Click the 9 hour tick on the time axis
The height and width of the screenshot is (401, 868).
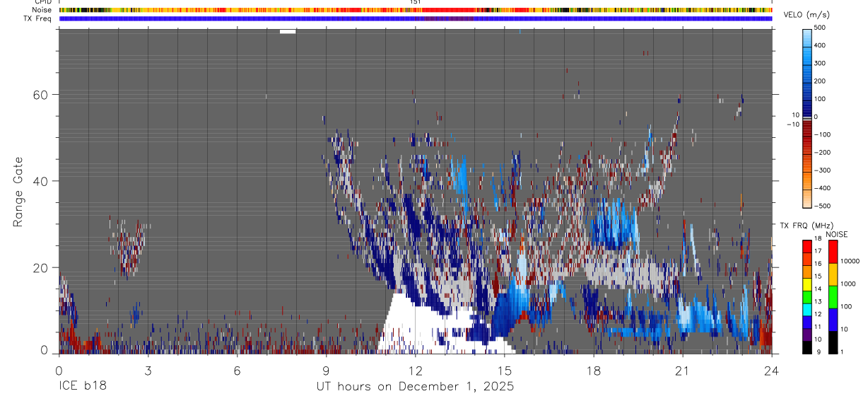(x=327, y=369)
